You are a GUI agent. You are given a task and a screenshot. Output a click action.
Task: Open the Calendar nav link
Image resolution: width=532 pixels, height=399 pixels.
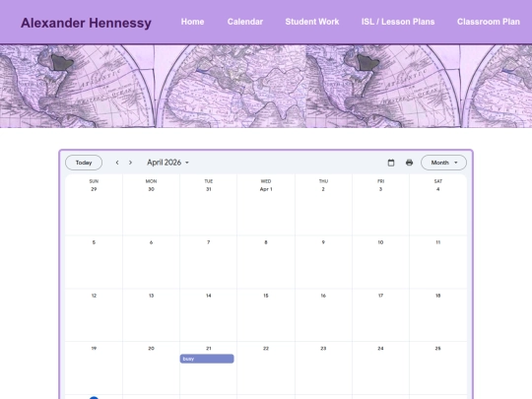click(x=245, y=22)
